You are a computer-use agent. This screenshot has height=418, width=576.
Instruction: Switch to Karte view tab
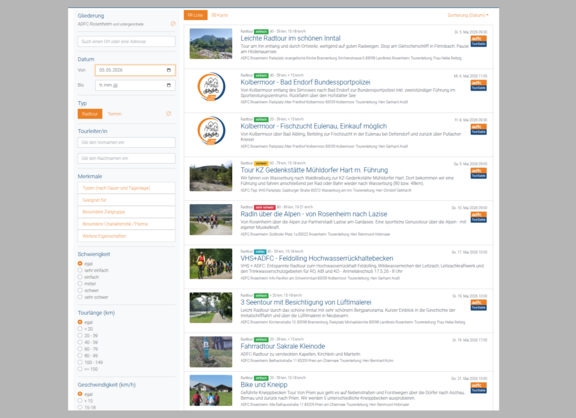click(220, 15)
